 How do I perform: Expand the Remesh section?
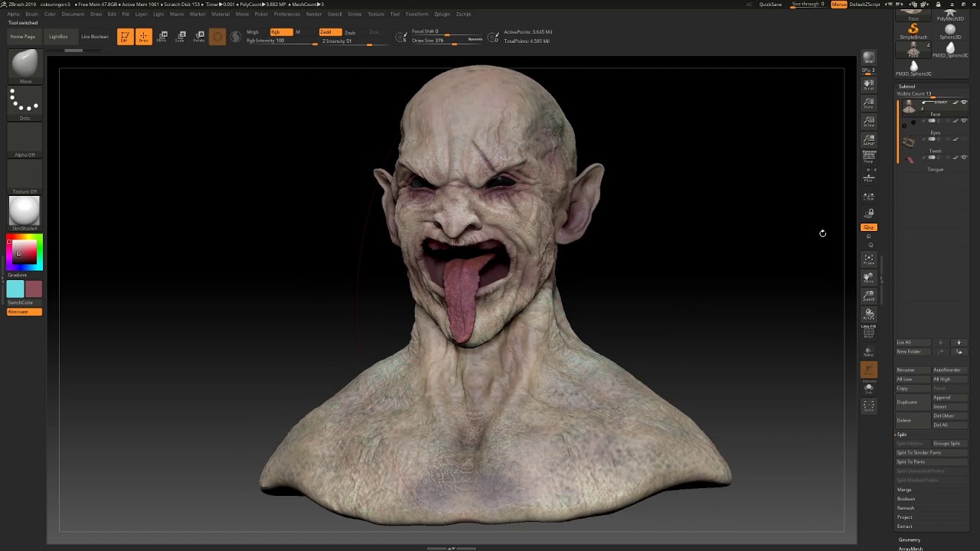(906, 508)
